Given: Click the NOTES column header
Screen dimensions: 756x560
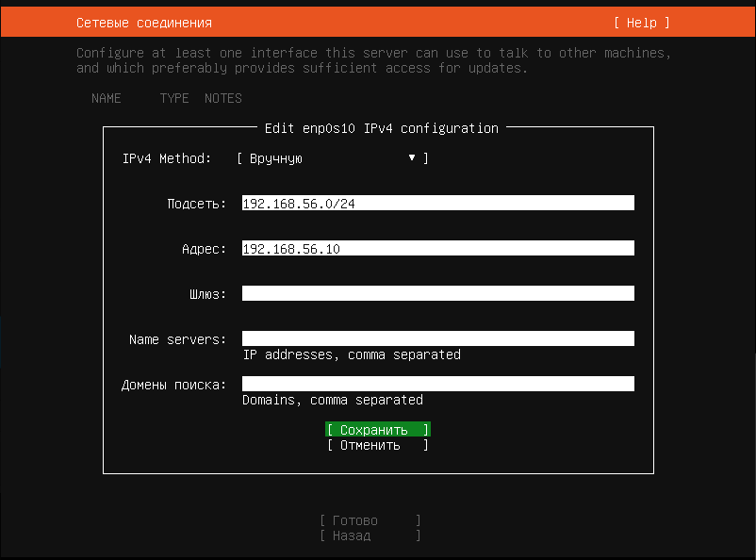Looking at the screenshot, I should coord(223,98).
